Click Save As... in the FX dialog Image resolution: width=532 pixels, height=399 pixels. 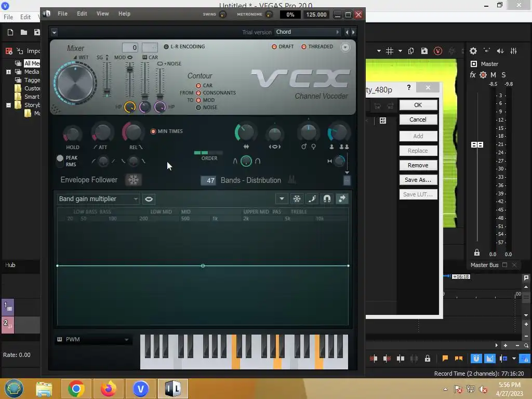click(x=418, y=180)
